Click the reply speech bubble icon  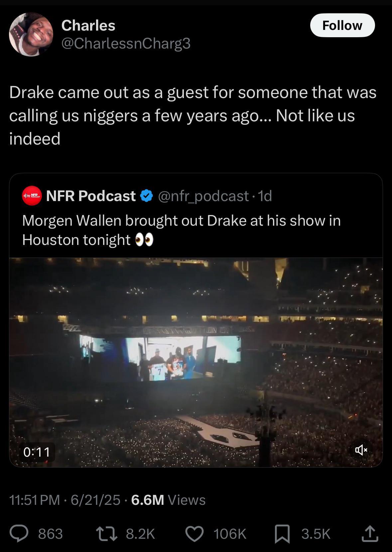tap(19, 534)
